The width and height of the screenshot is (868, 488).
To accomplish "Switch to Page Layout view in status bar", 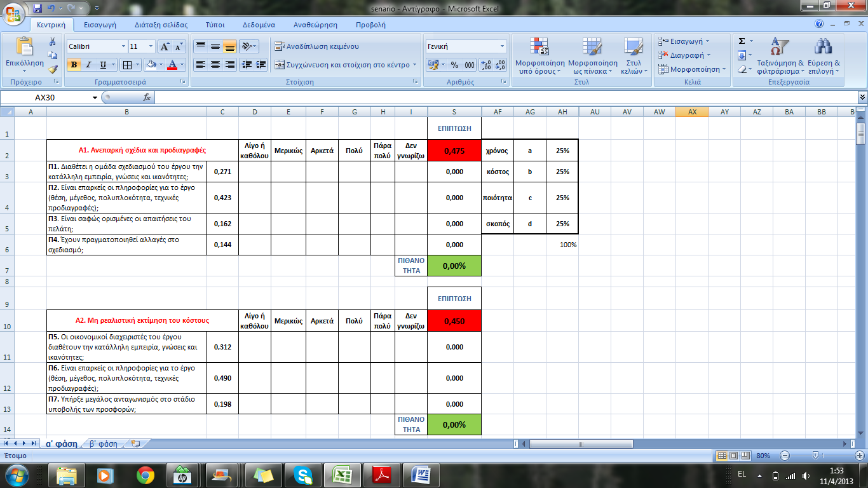I will (733, 456).
